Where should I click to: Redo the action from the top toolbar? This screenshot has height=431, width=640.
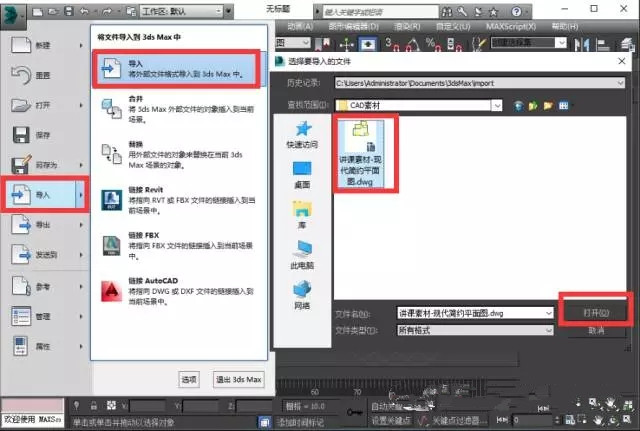pyautogui.click(x=107, y=11)
